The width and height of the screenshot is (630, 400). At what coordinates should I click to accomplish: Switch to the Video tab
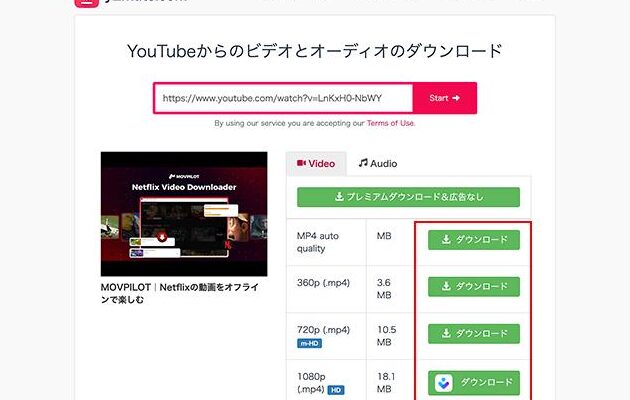316,163
